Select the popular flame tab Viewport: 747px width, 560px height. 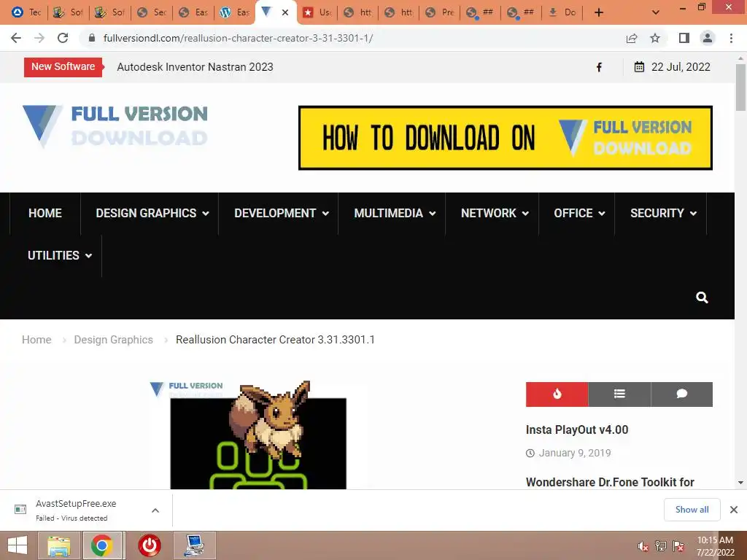(557, 394)
